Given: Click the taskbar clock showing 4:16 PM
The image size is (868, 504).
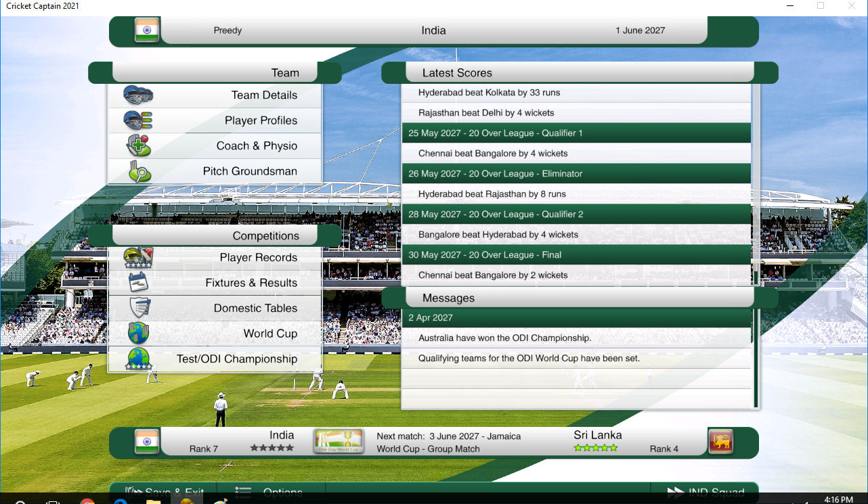Looking at the screenshot, I should point(839,500).
